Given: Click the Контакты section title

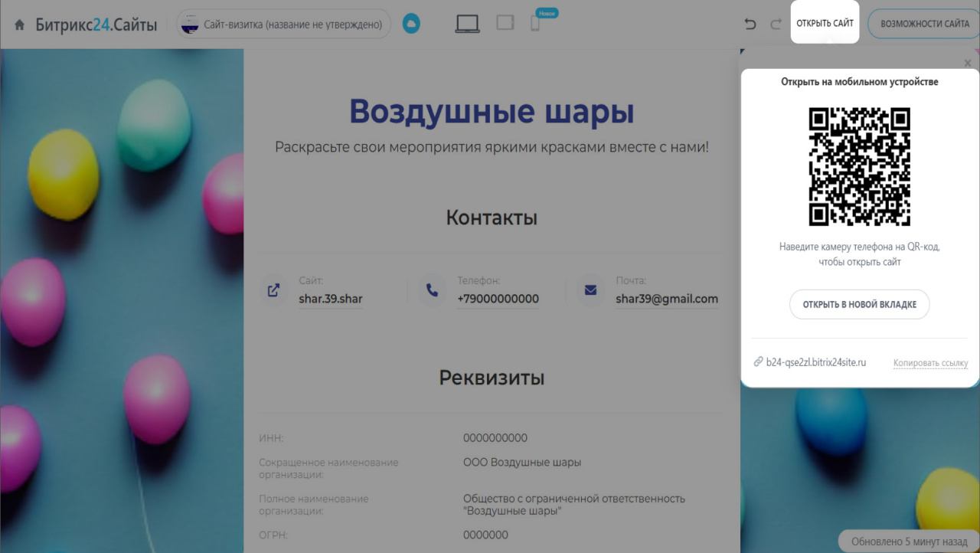Looking at the screenshot, I should coord(492,218).
